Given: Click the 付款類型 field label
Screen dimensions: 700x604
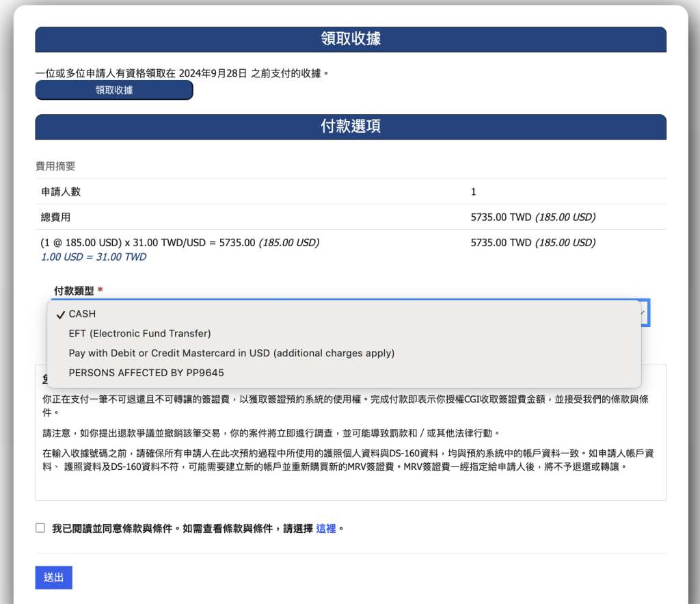Looking at the screenshot, I should coord(74,291).
